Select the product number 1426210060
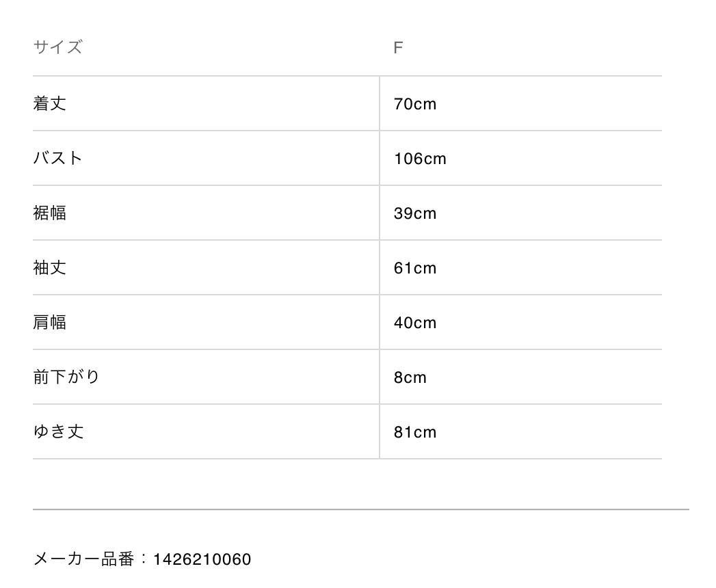The image size is (716, 588). coord(202,559)
